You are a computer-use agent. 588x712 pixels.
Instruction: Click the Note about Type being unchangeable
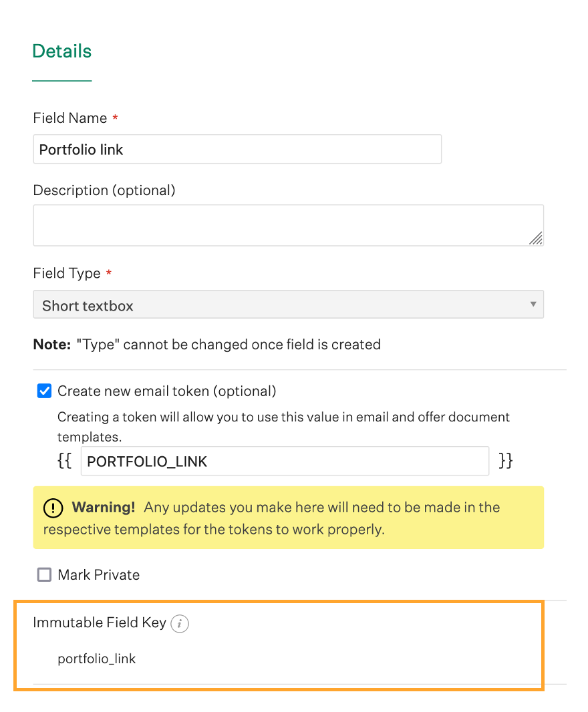(x=207, y=345)
